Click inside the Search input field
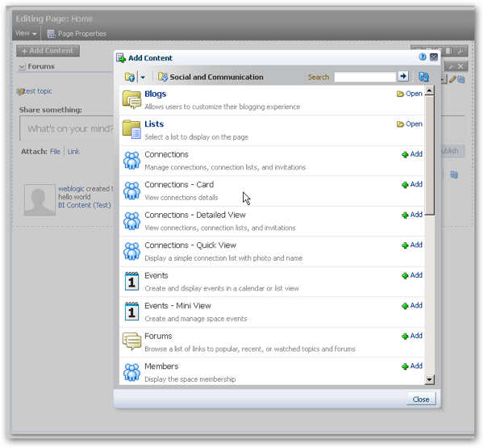 point(365,77)
